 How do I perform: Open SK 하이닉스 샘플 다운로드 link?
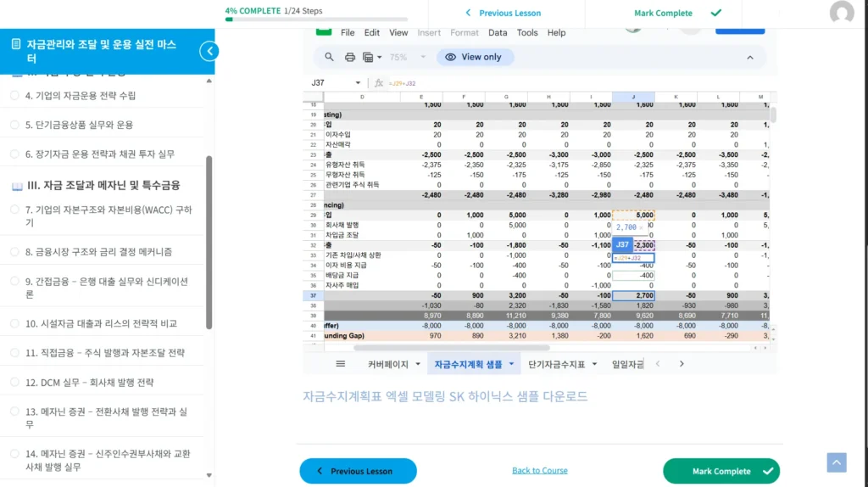coord(445,396)
